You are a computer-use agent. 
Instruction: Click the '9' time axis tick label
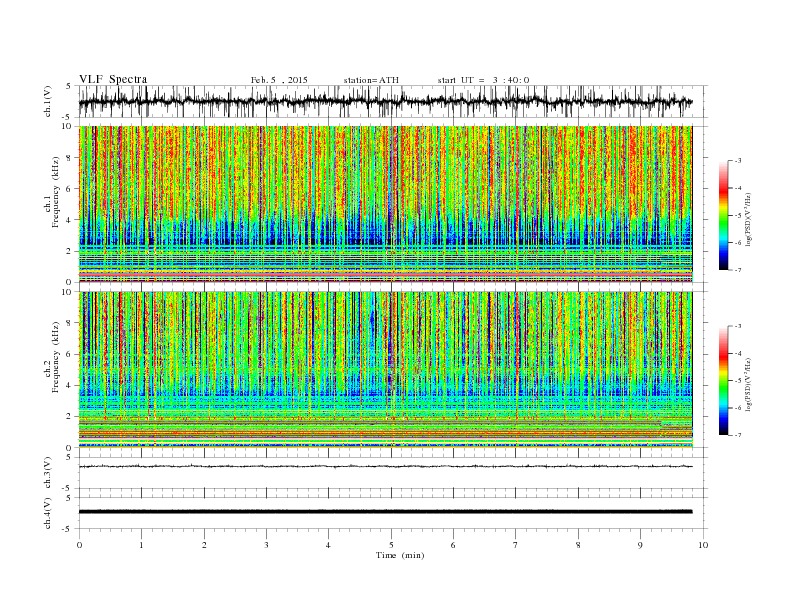pyautogui.click(x=640, y=545)
